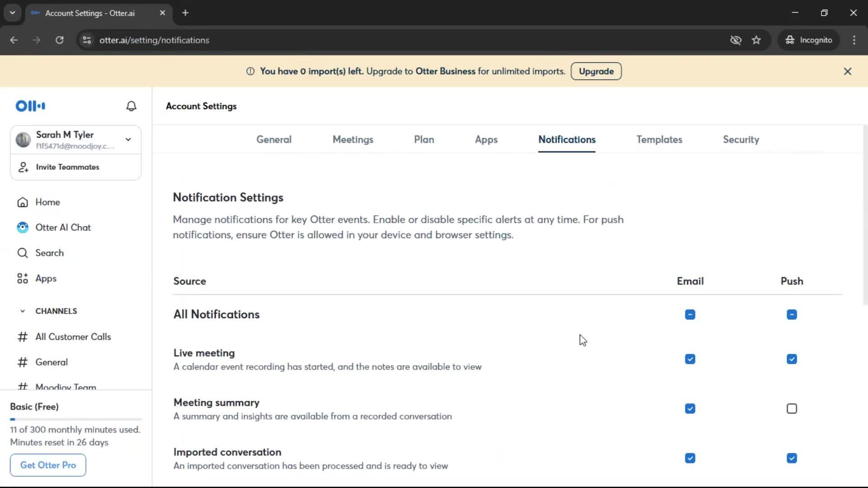This screenshot has width=868, height=488.
Task: Bookmark this page with star icon
Action: pos(756,40)
